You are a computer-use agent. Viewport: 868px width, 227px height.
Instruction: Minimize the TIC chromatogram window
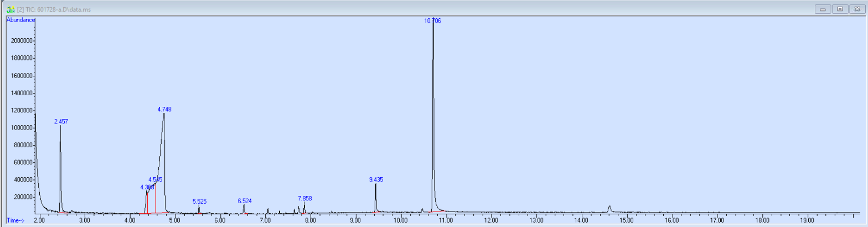[x=824, y=9]
